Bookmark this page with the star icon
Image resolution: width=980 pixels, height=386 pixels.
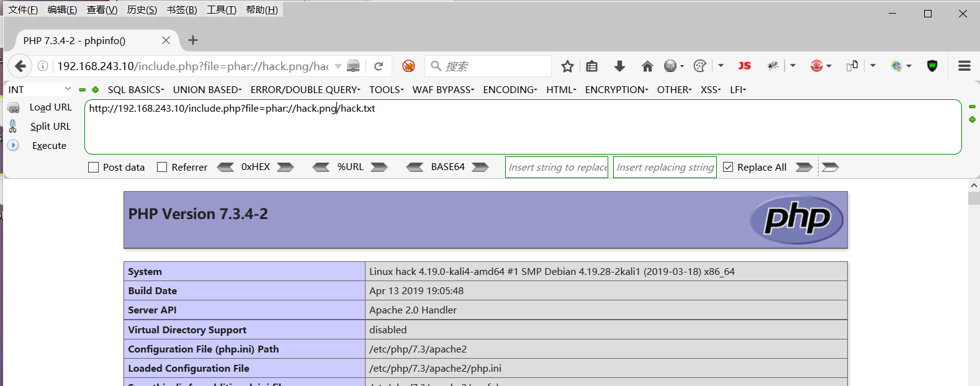(x=567, y=66)
